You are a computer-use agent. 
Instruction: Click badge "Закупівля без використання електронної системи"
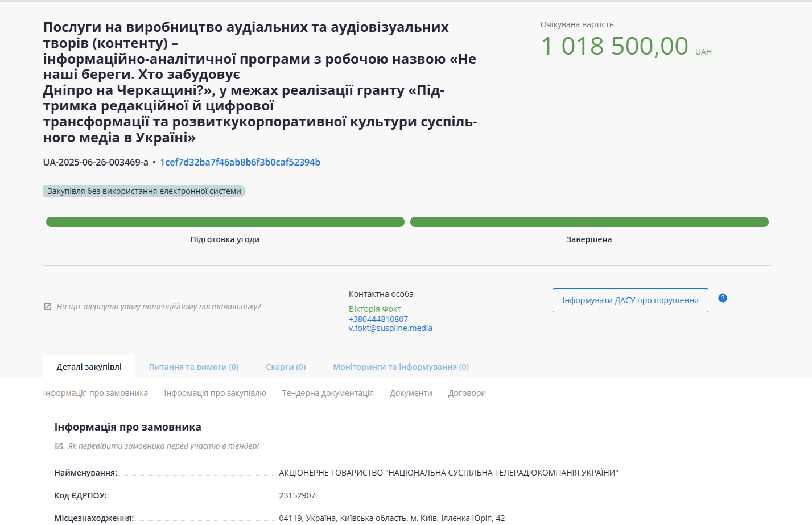pos(144,191)
